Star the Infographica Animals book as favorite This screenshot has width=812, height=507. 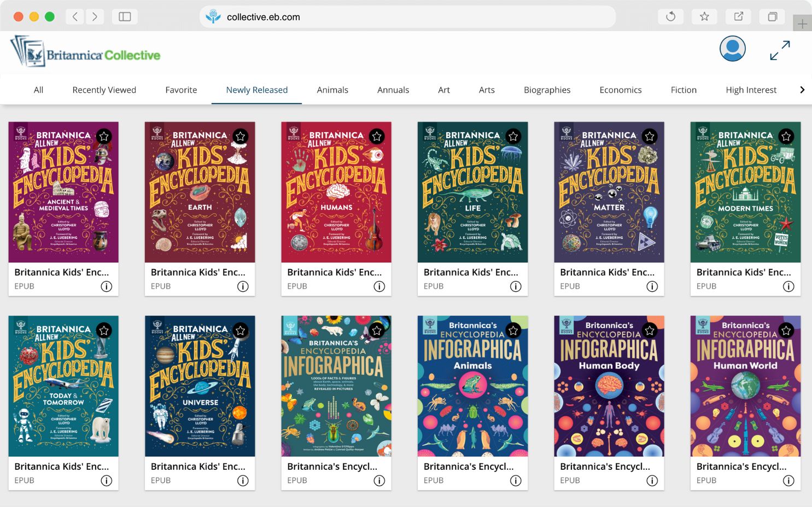click(513, 331)
